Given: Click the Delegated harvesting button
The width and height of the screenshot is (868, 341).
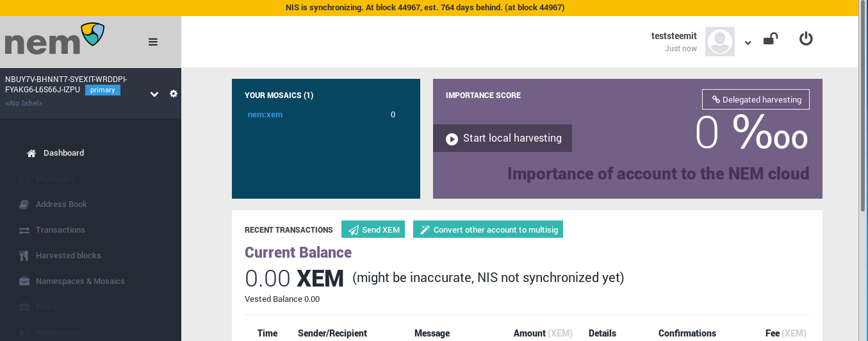Looking at the screenshot, I should pyautogui.click(x=756, y=99).
